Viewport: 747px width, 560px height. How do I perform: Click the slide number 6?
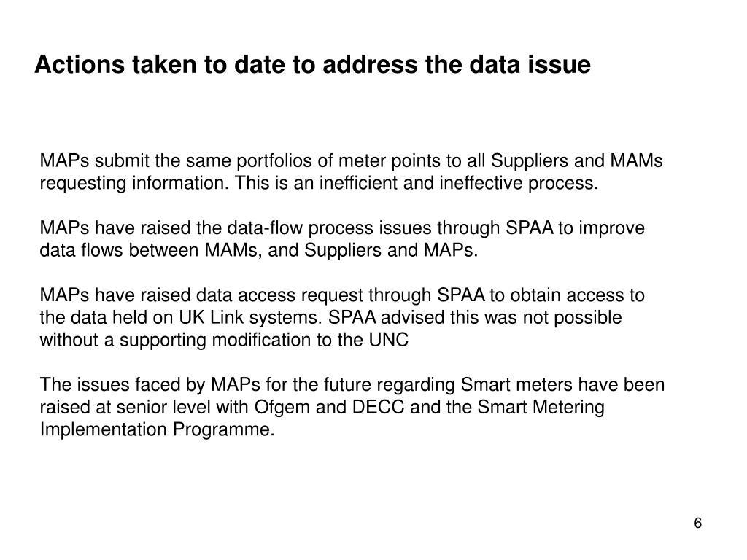coord(697,523)
